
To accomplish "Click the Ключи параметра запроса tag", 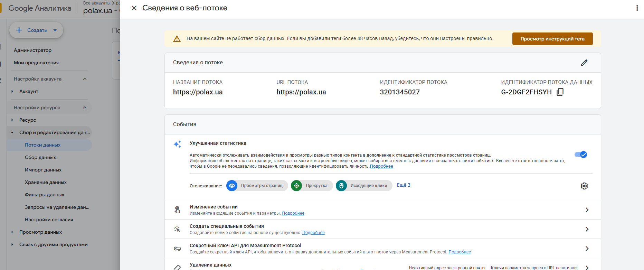I will click(534, 268).
